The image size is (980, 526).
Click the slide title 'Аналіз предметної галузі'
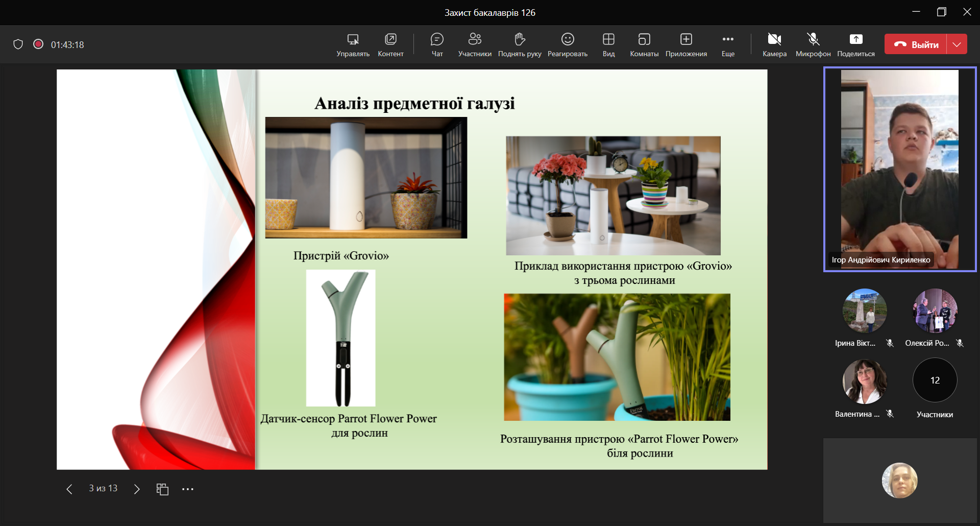pyautogui.click(x=414, y=103)
